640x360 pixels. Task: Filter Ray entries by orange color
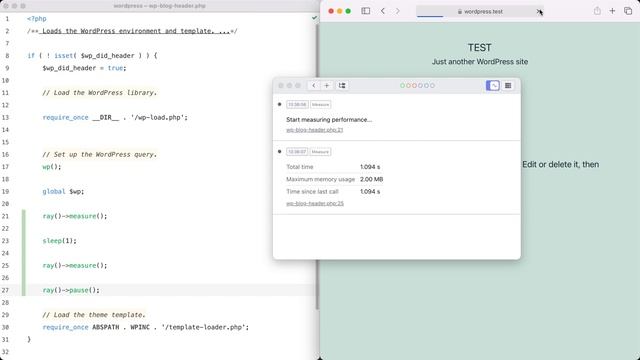point(408,85)
